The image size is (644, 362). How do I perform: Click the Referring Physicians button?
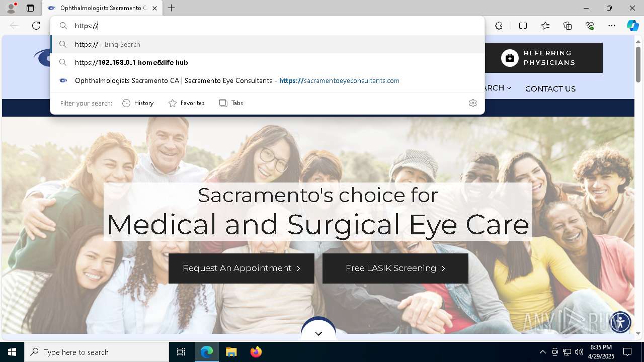click(x=544, y=58)
